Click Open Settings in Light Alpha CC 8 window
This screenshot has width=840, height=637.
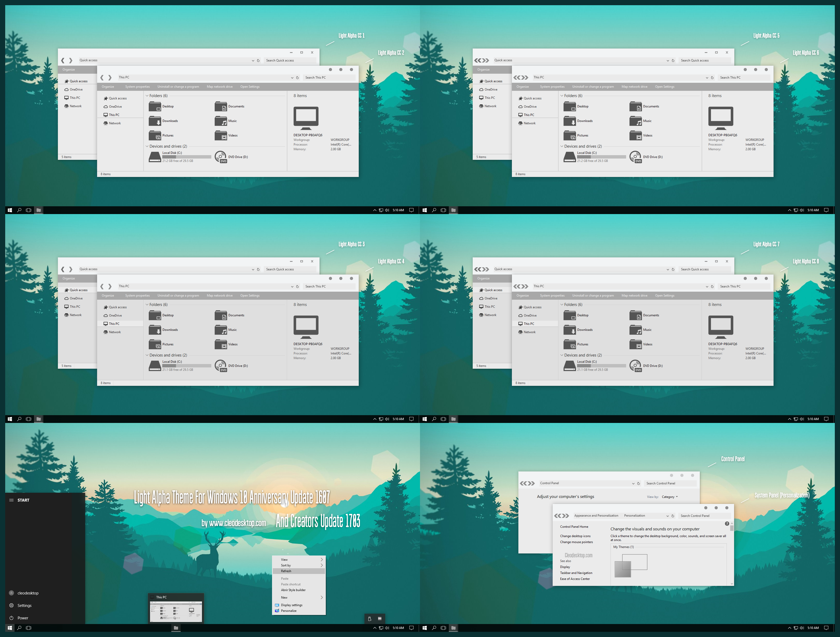665,295
